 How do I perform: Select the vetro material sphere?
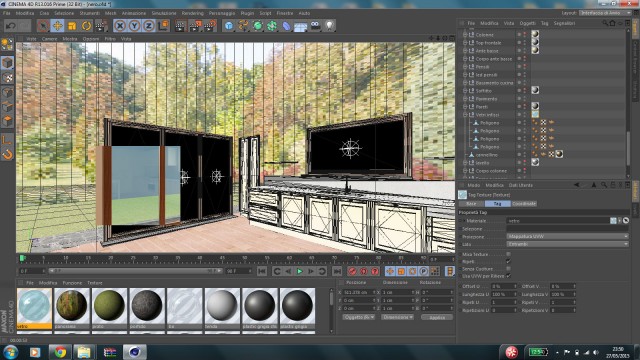34,306
